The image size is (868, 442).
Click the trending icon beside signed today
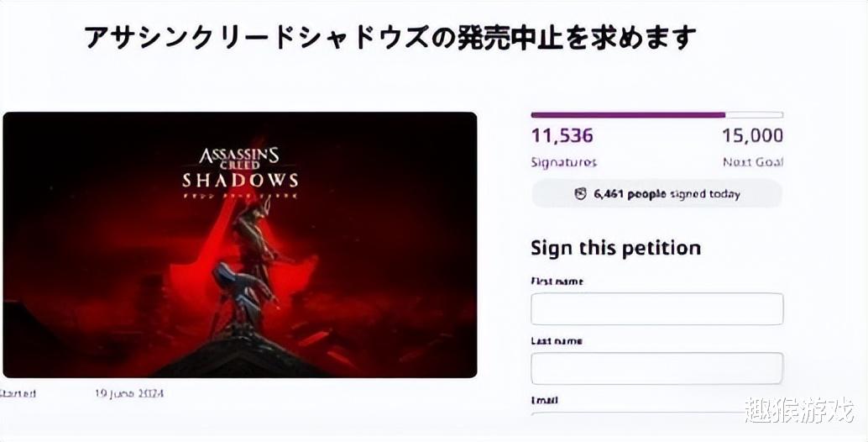click(x=580, y=194)
